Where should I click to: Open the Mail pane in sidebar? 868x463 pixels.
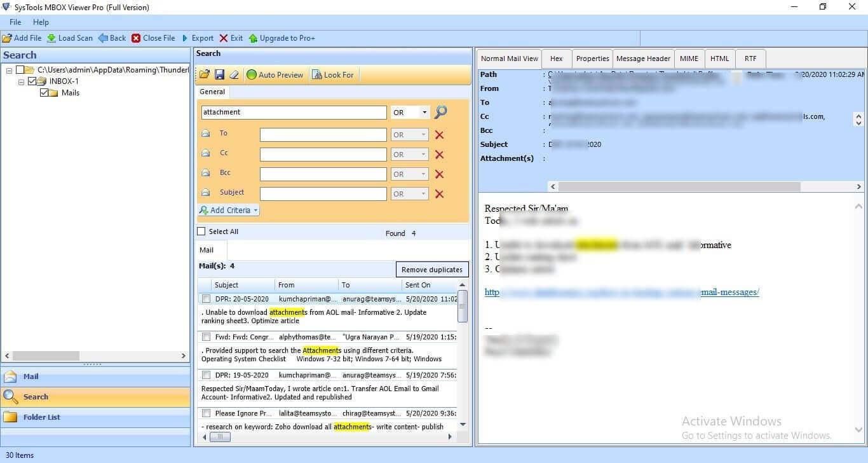95,377
